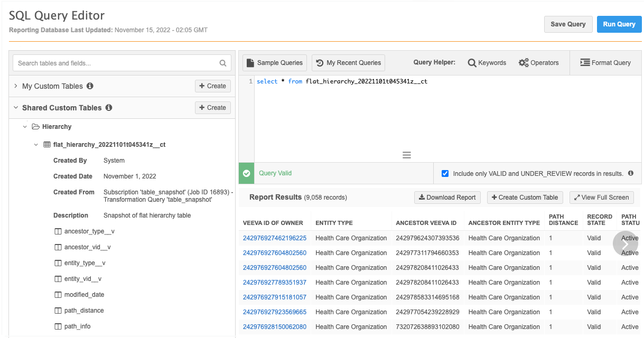Viewport: 644px width, 338px height.
Task: Collapse flat_hierarchy_20221101t045341z__ct table node
Action: 36,145
